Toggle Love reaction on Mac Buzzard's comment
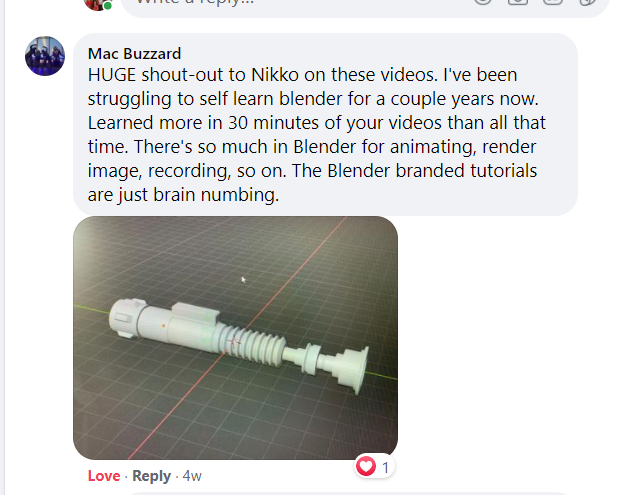622x495 pixels. pos(104,476)
